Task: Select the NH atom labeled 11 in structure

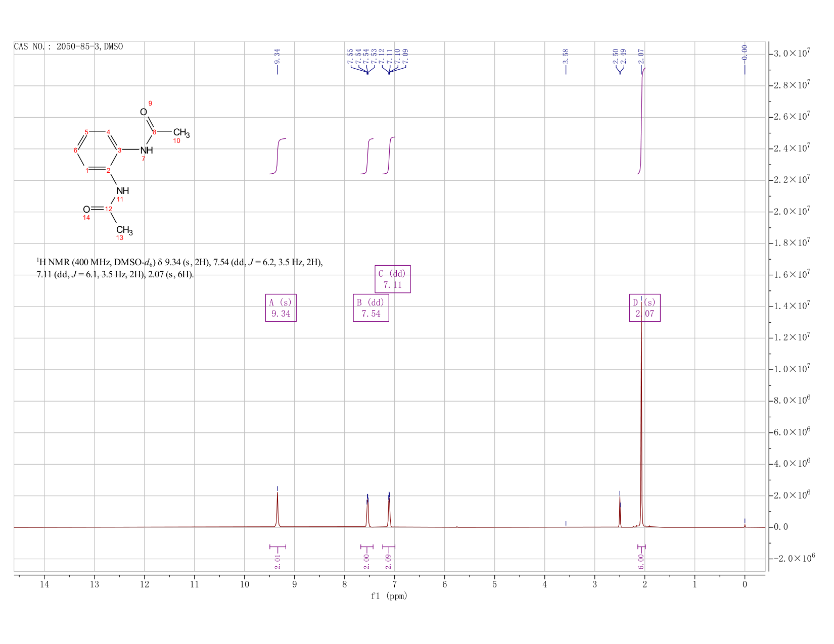Action: [x=122, y=191]
